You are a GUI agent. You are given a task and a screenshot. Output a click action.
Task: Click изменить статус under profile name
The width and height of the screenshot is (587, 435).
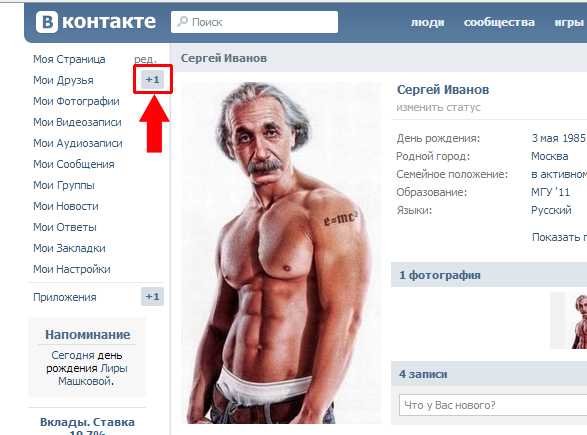coord(438,107)
